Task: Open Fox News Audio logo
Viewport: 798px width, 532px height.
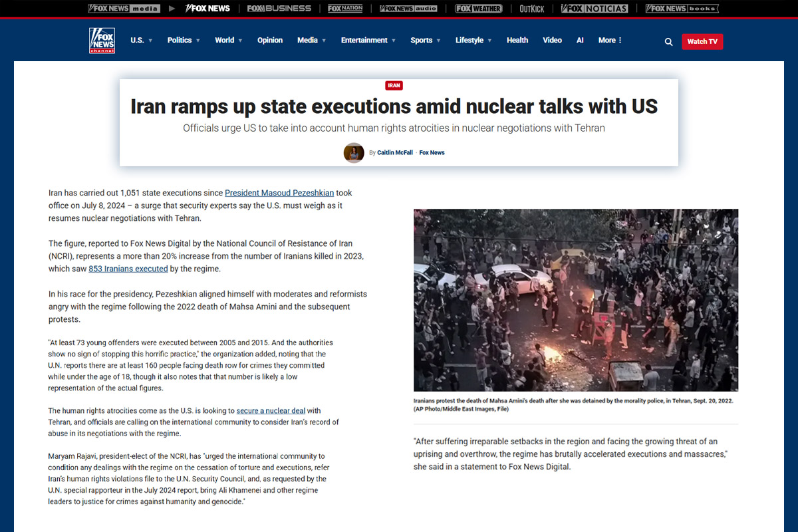Action: pyautogui.click(x=409, y=9)
